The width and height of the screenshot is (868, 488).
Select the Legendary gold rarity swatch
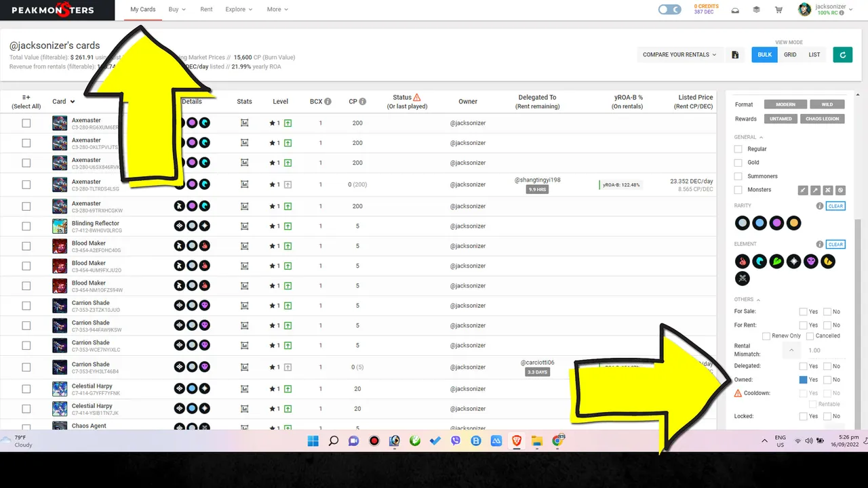(x=793, y=222)
